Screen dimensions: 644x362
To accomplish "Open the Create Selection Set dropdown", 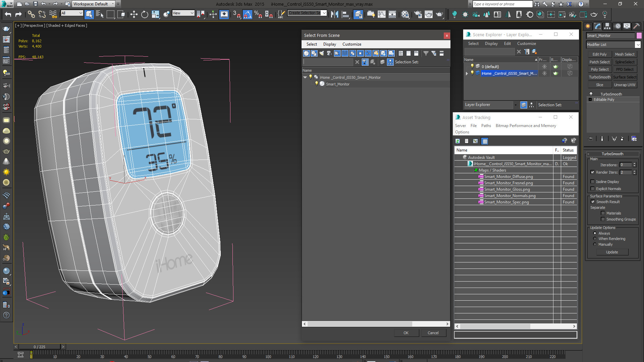I will click(x=324, y=13).
